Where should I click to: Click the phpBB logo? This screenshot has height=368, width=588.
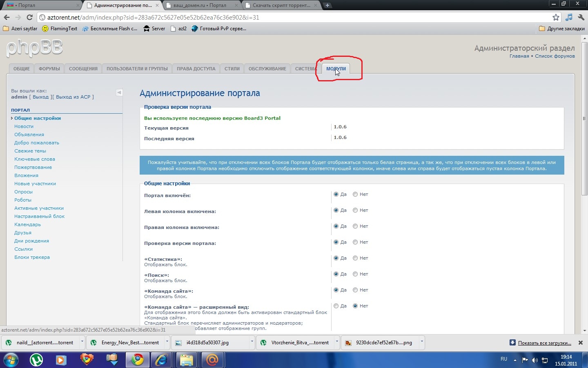(35, 48)
